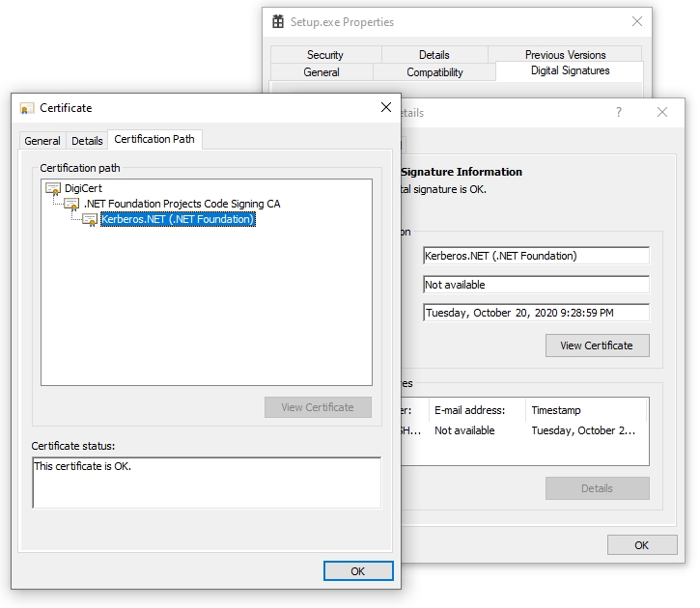Click the DigiCert certificate icon
Viewport: 700px width, 608px height.
53,189
